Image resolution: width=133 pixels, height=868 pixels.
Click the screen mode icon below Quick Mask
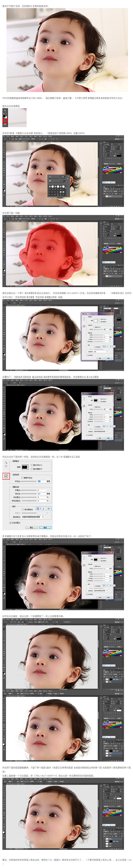(x=5, y=124)
